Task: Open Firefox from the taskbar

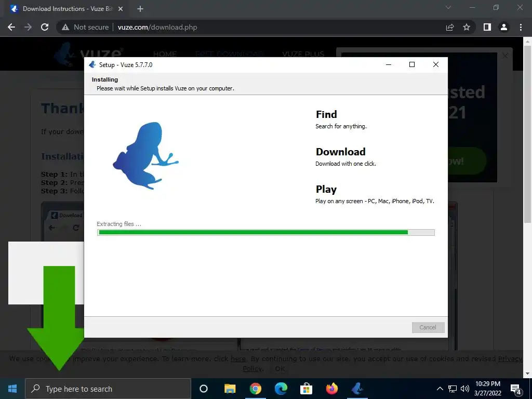Action: [332, 389]
